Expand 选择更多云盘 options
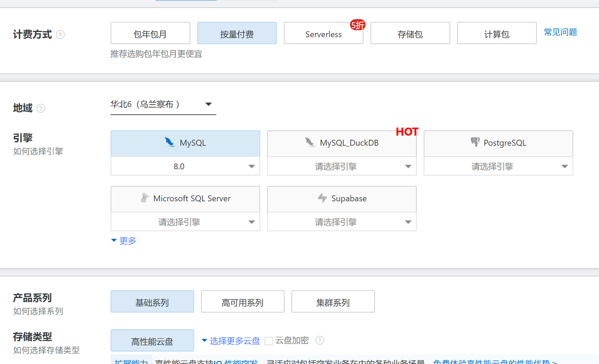The width and height of the screenshot is (599, 364). point(231,341)
